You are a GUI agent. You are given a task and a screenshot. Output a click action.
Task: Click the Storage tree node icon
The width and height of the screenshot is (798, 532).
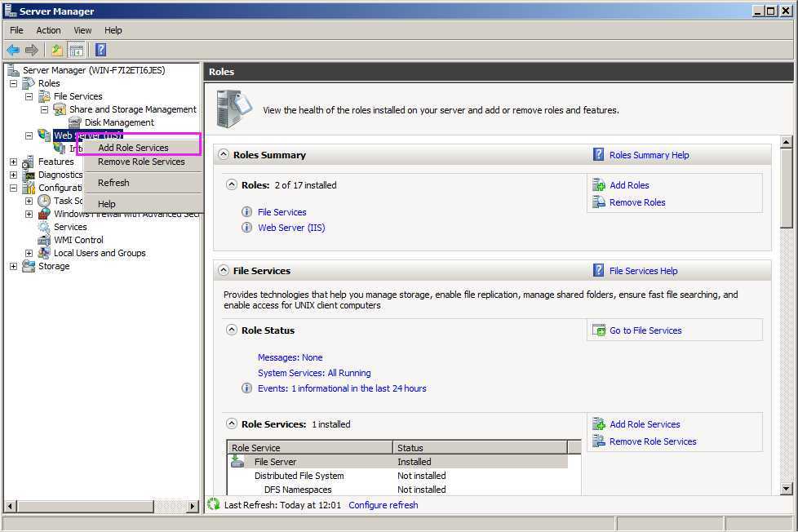click(29, 266)
